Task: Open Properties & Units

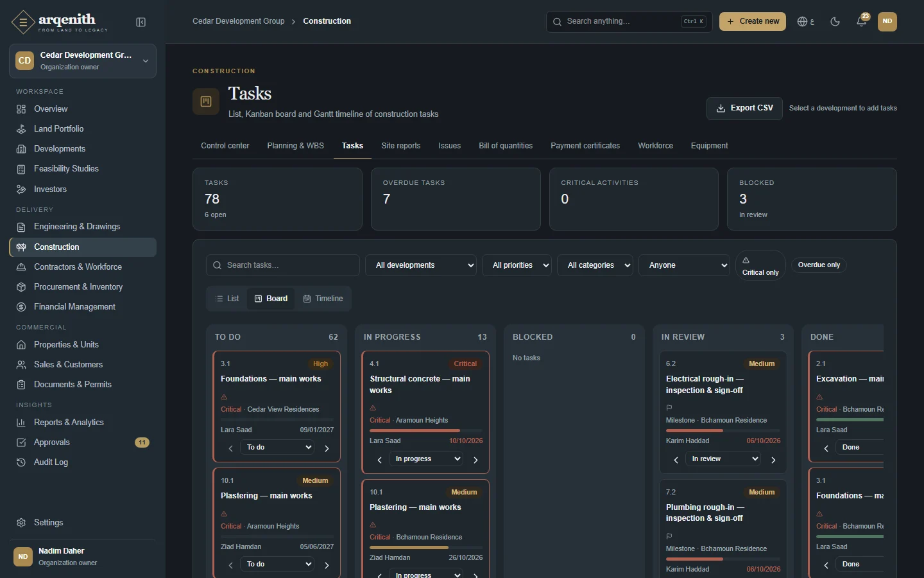Action: click(83, 345)
